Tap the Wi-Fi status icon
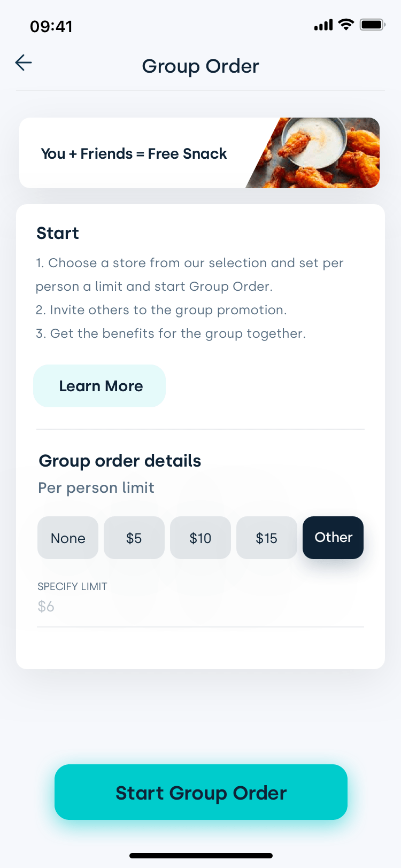This screenshot has width=401, height=868. [346, 25]
